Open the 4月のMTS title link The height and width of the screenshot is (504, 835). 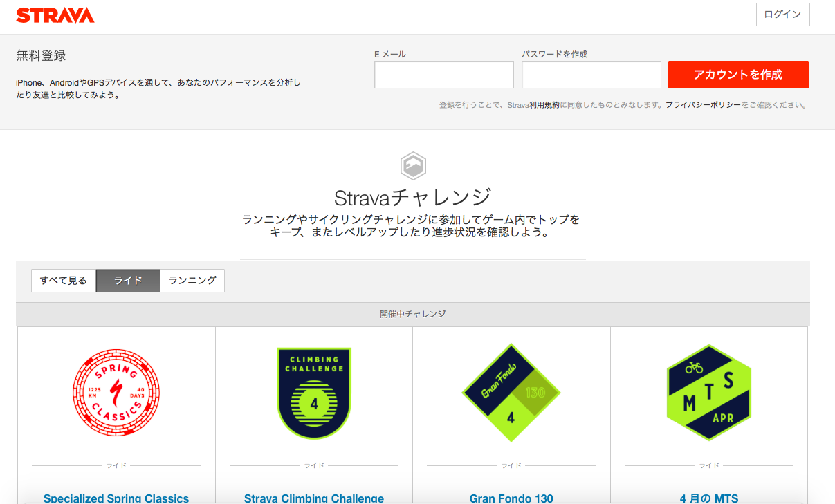709,498
